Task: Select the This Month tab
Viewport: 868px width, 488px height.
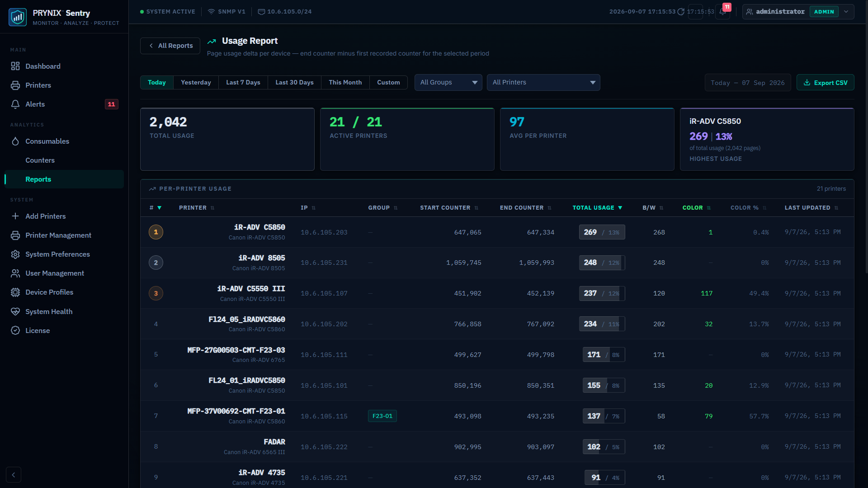Action: [345, 83]
